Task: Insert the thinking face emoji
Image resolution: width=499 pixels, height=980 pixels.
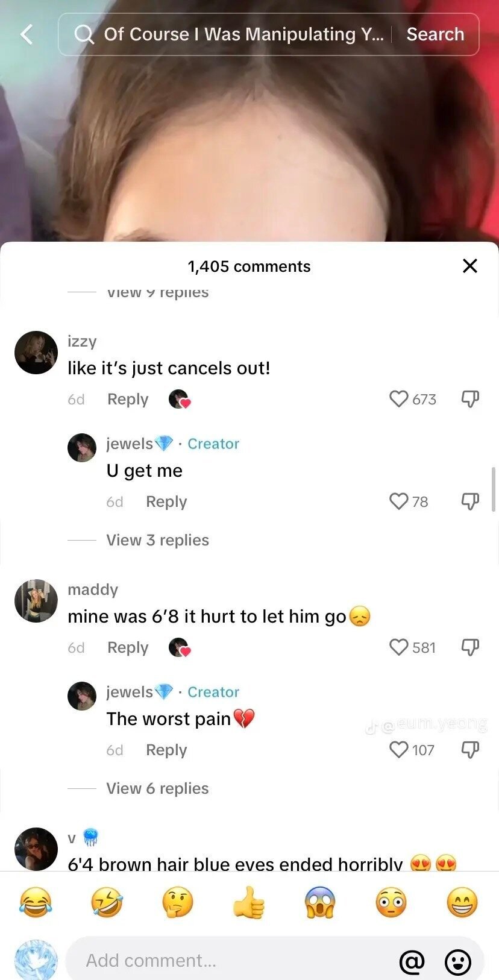Action: click(178, 903)
